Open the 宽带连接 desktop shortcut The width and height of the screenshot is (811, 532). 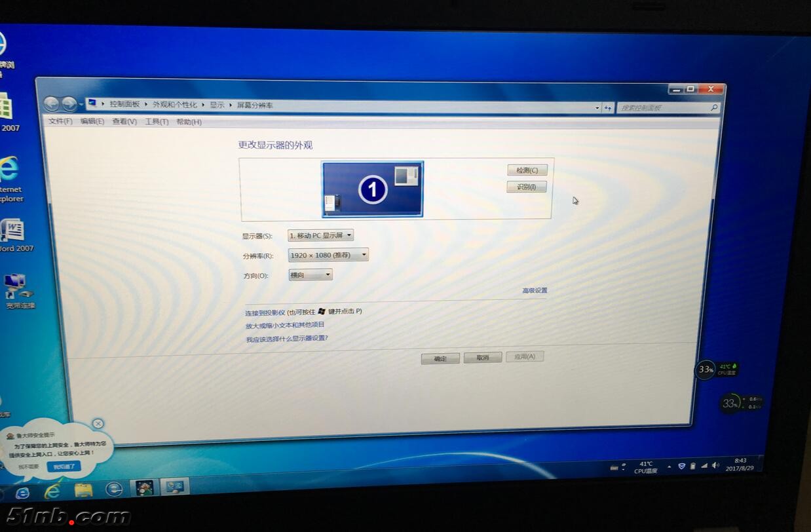click(20, 292)
